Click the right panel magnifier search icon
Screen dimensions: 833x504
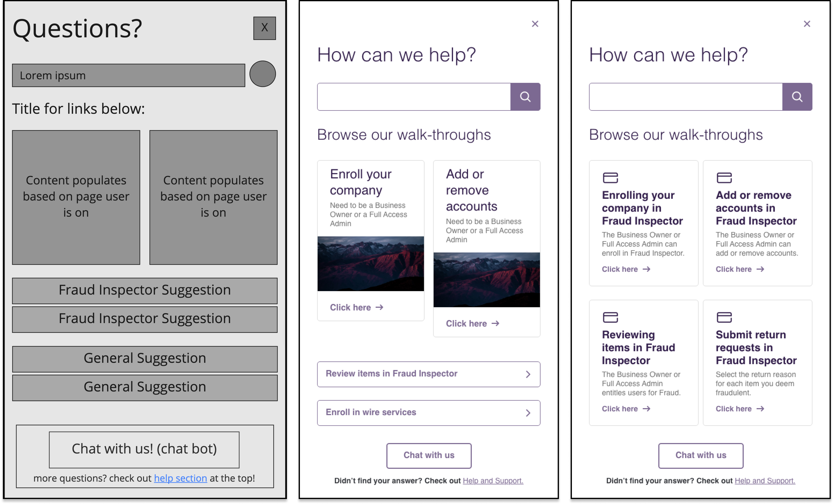[x=797, y=97]
